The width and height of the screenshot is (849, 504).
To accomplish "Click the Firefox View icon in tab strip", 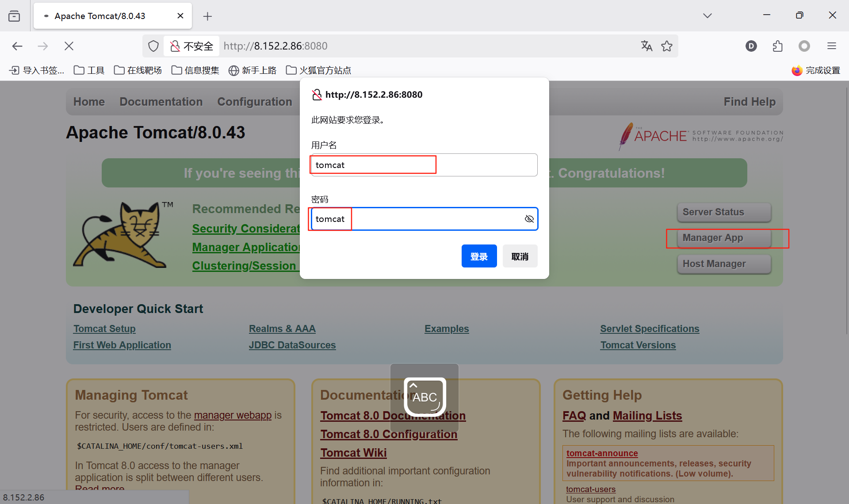I will pyautogui.click(x=14, y=16).
